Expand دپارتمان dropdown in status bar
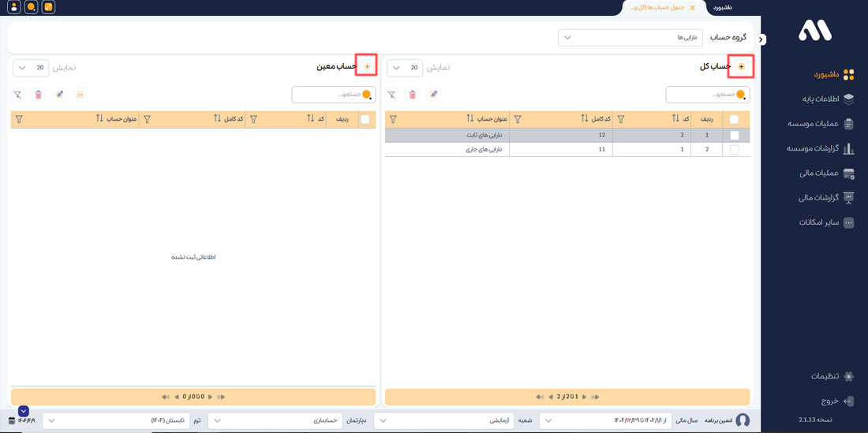 pos(275,420)
